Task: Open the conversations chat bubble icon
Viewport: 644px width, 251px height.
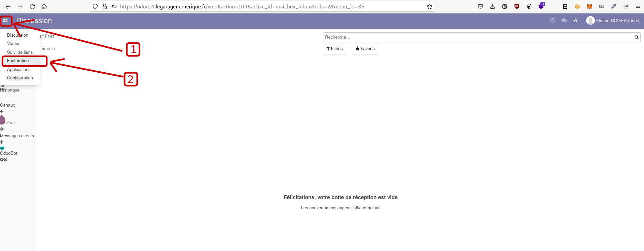Action: point(564,21)
